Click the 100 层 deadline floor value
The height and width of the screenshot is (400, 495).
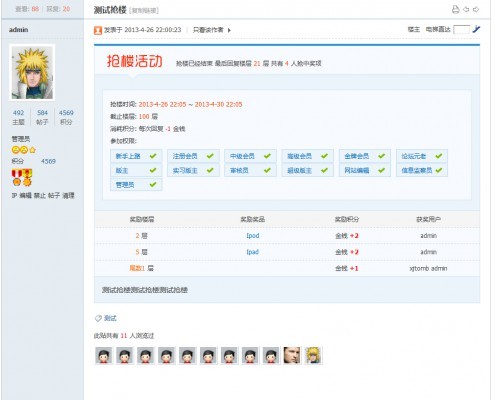click(148, 117)
